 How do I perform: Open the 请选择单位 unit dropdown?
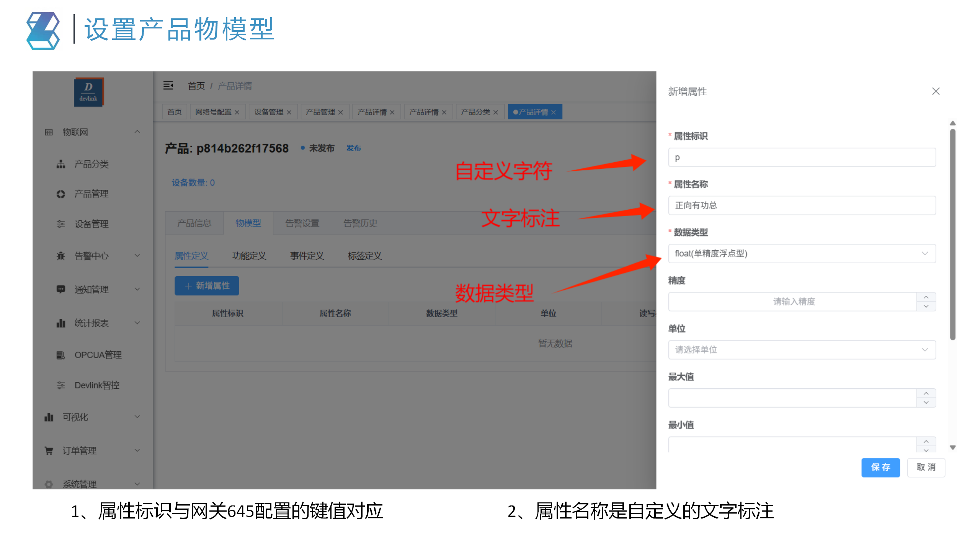802,349
